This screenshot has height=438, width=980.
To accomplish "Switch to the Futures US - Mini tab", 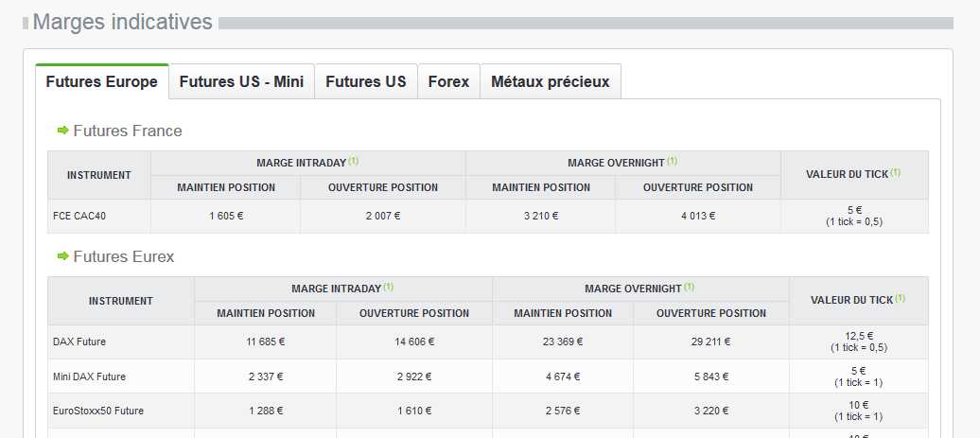I will tap(241, 81).
